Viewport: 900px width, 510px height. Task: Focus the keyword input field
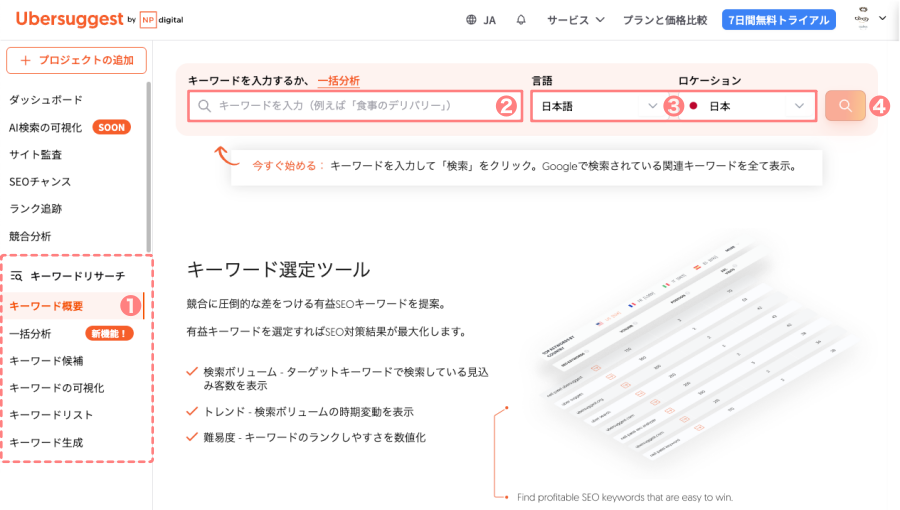[355, 106]
